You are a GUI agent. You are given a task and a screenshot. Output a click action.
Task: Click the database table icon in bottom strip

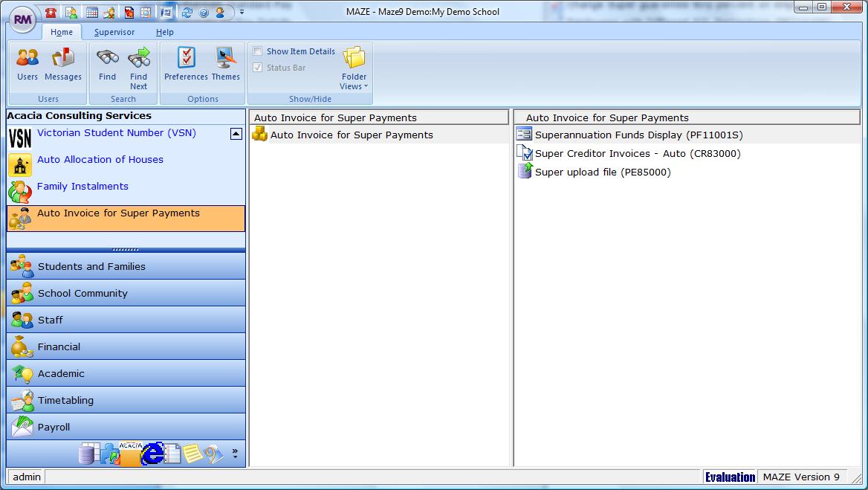88,454
